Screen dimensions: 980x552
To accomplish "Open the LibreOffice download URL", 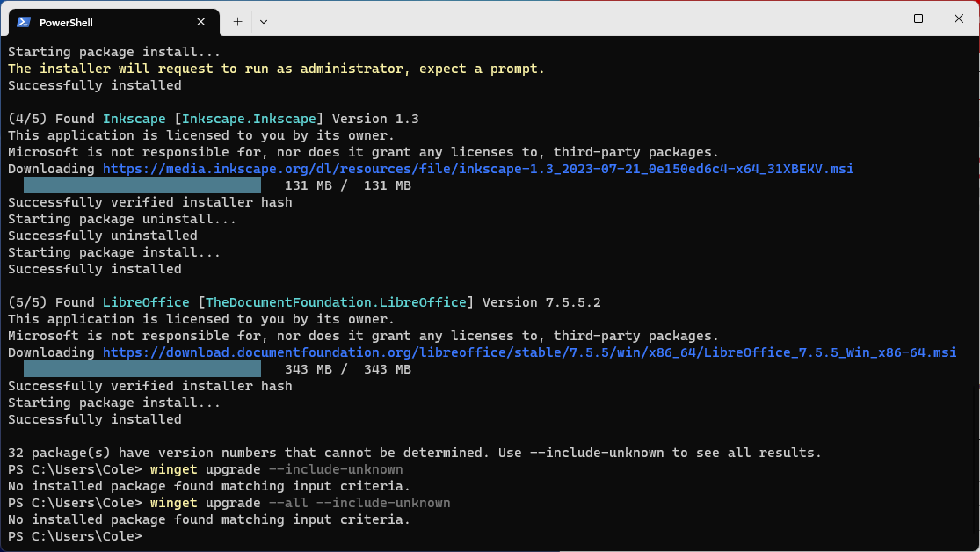I will tap(527, 352).
